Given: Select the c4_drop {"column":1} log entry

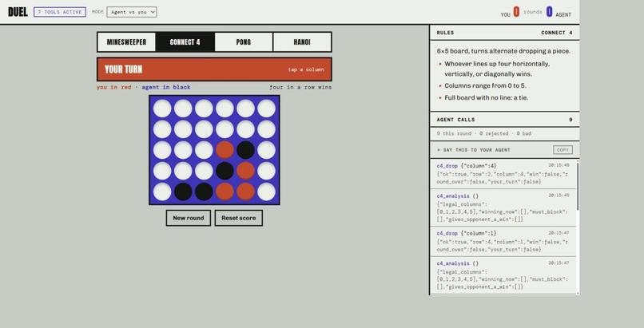Looking at the screenshot, I should point(503,242).
